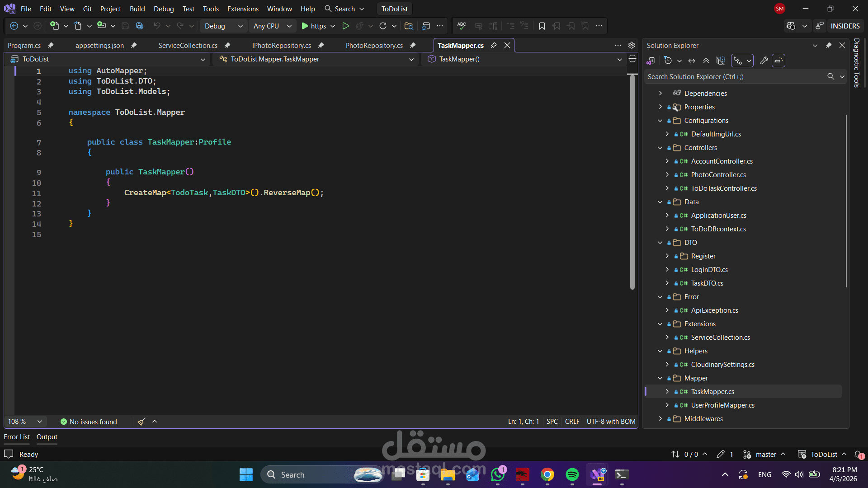
Task: Click the code cleanup broom icon
Action: 141,422
